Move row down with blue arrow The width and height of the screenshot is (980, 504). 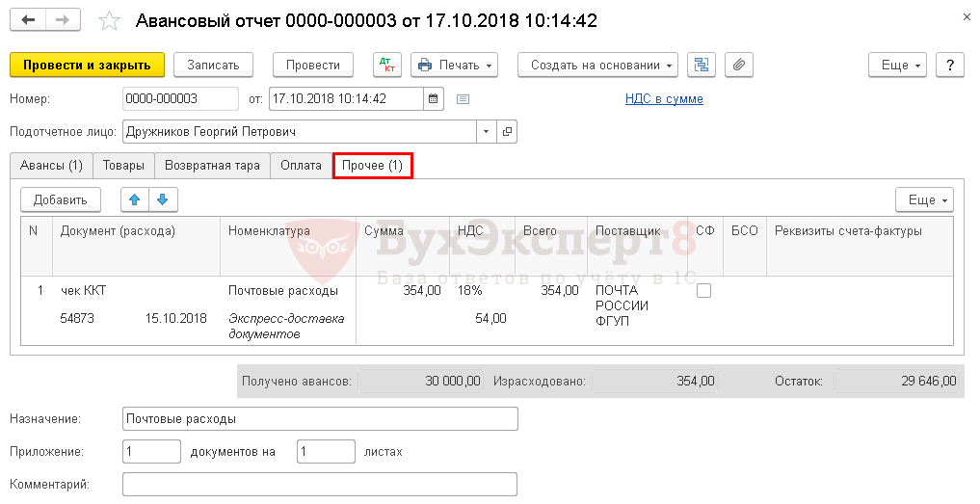(x=163, y=199)
